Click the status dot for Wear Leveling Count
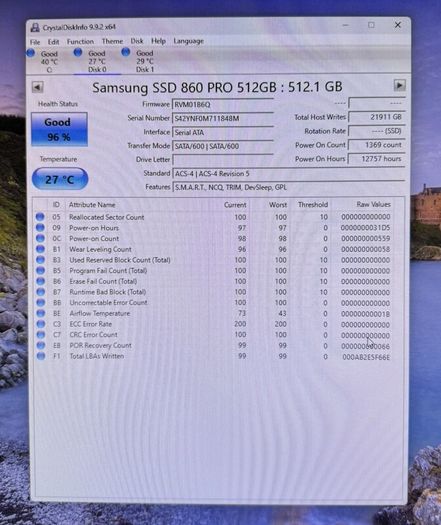 tap(40, 249)
